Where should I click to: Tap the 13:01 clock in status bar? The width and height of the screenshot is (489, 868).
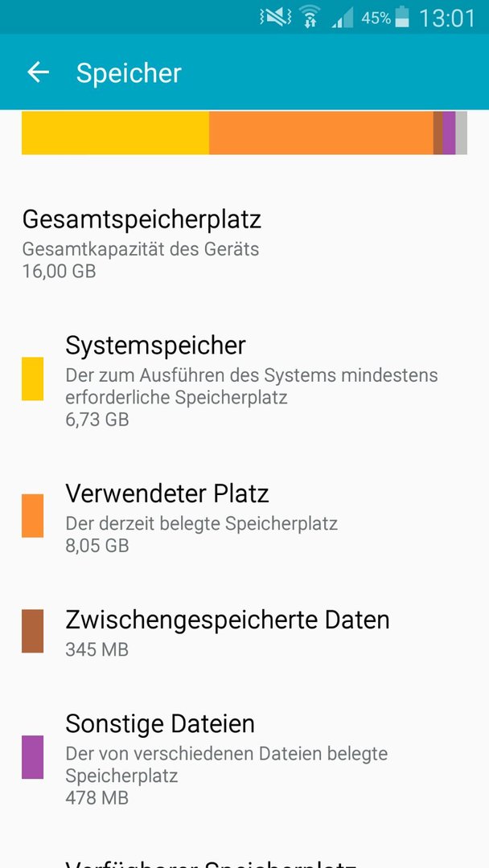(446, 18)
